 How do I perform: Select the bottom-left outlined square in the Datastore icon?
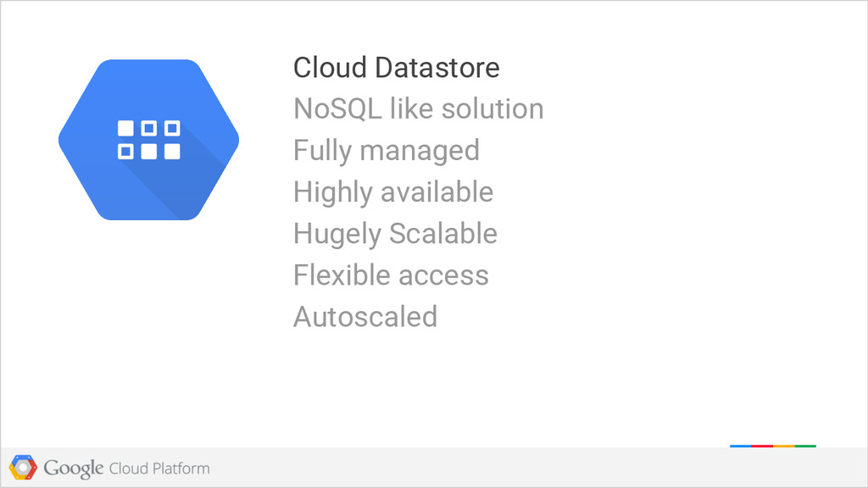[125, 152]
